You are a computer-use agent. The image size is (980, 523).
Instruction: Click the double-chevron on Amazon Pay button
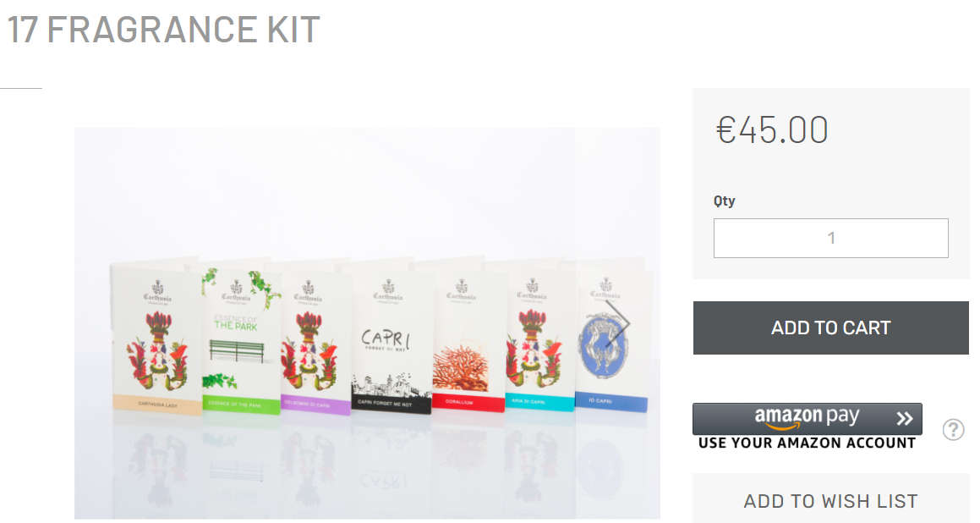[x=905, y=419]
